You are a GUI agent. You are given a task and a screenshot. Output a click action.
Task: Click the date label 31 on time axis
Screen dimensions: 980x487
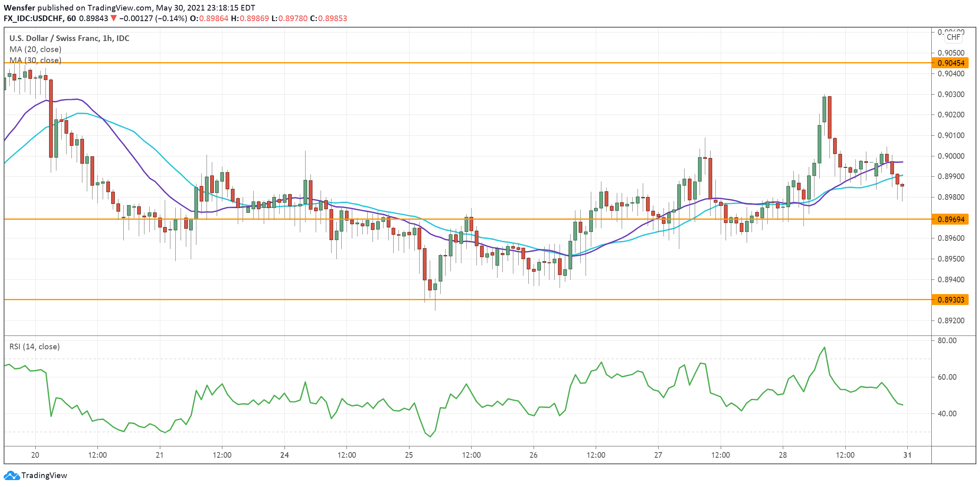click(x=907, y=455)
